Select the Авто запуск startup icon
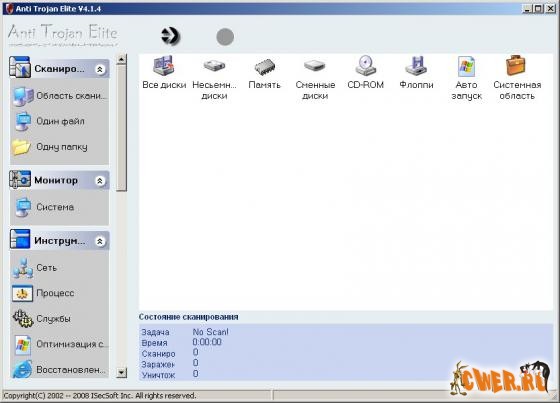 click(466, 66)
